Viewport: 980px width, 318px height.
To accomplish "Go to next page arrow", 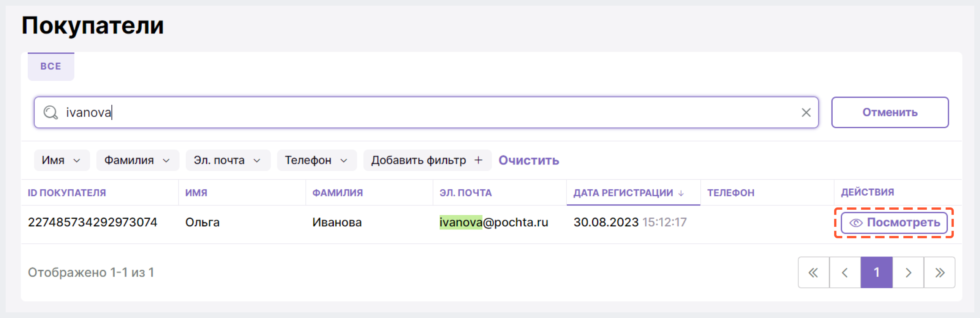I will [x=908, y=272].
